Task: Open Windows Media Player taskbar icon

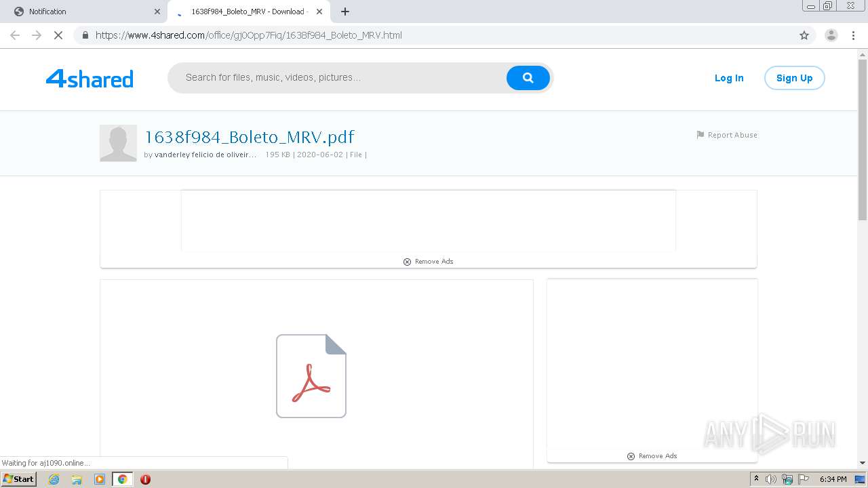Action: [100, 479]
